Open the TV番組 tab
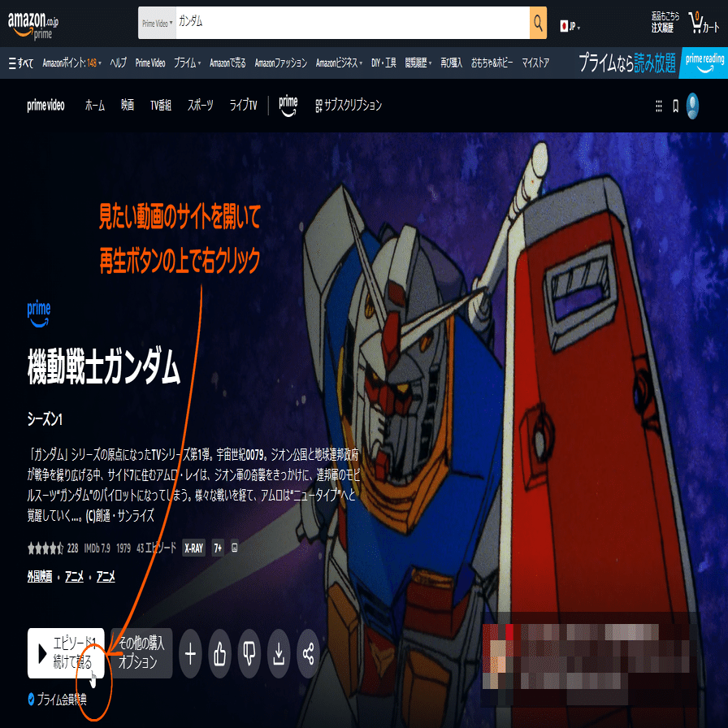This screenshot has width=728, height=728. click(161, 106)
